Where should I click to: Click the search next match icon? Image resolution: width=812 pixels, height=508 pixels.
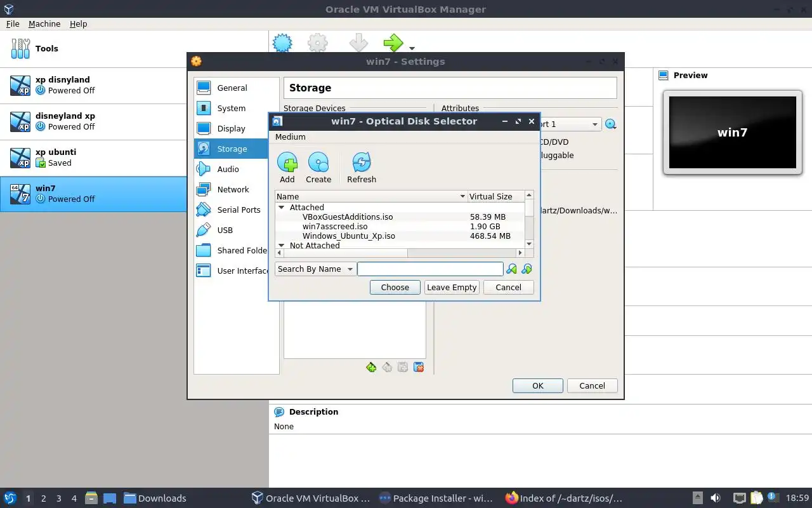click(527, 269)
